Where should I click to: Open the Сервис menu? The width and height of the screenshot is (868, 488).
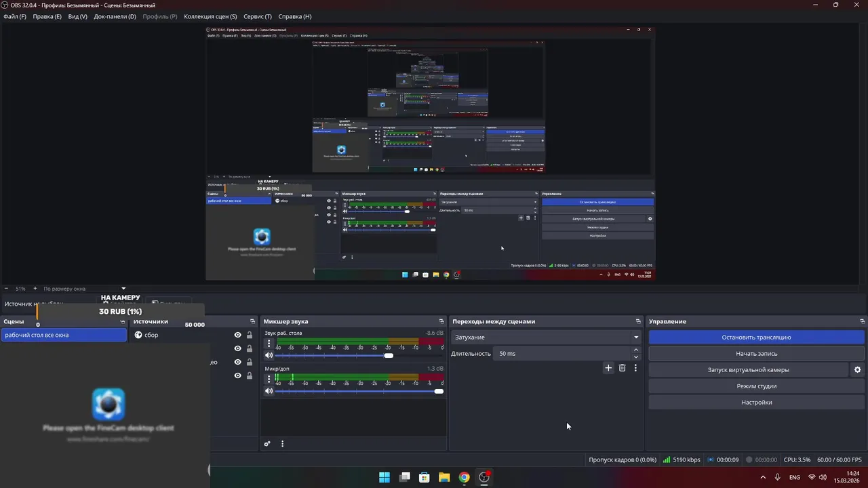click(x=258, y=16)
